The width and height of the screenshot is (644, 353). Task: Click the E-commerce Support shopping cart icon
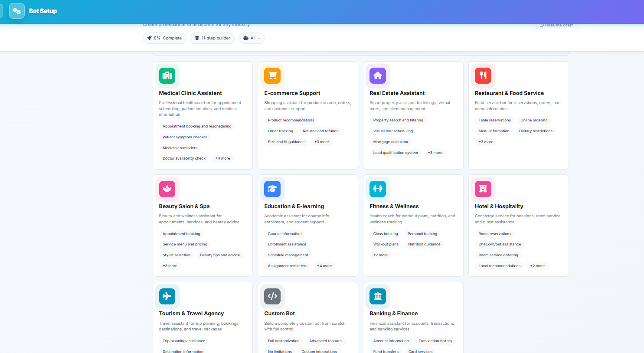point(272,75)
